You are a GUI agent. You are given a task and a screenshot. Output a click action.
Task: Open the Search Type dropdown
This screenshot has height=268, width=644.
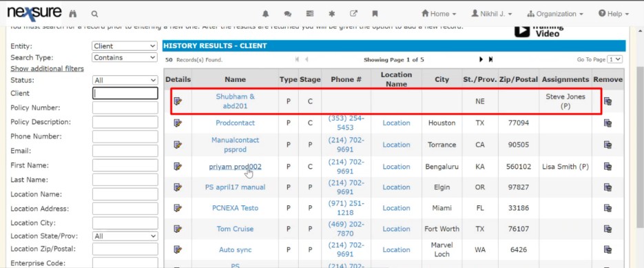pyautogui.click(x=125, y=58)
